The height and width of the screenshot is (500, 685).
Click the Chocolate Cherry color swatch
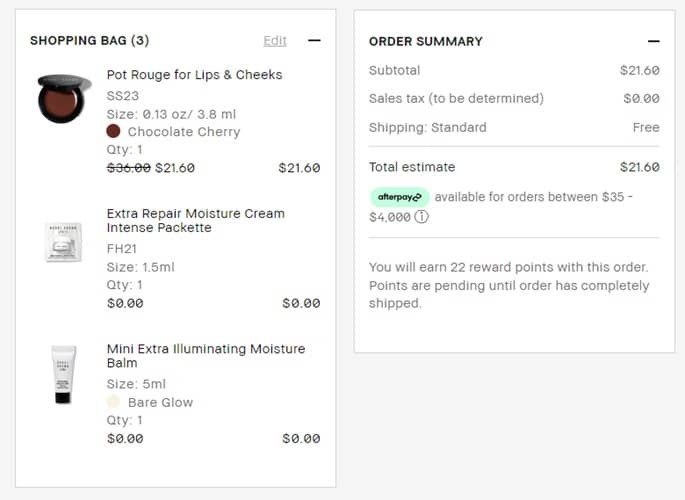(114, 131)
